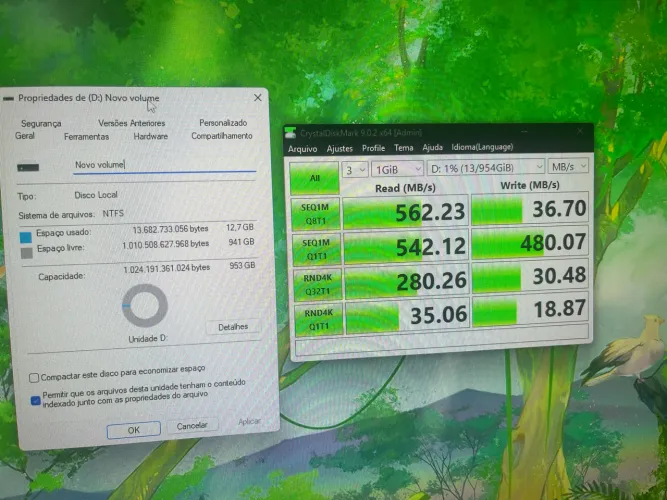The height and width of the screenshot is (500, 667).
Task: Switch to the Segurança tab
Action: 41,123
